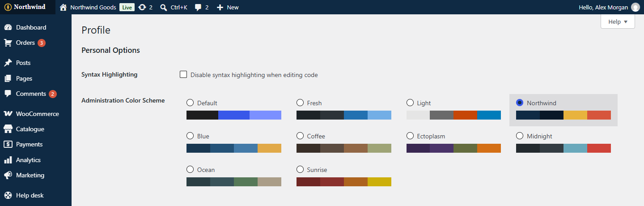Click the Blue scheme color swatch strip
Screen dimensions: 644x206
click(234, 148)
